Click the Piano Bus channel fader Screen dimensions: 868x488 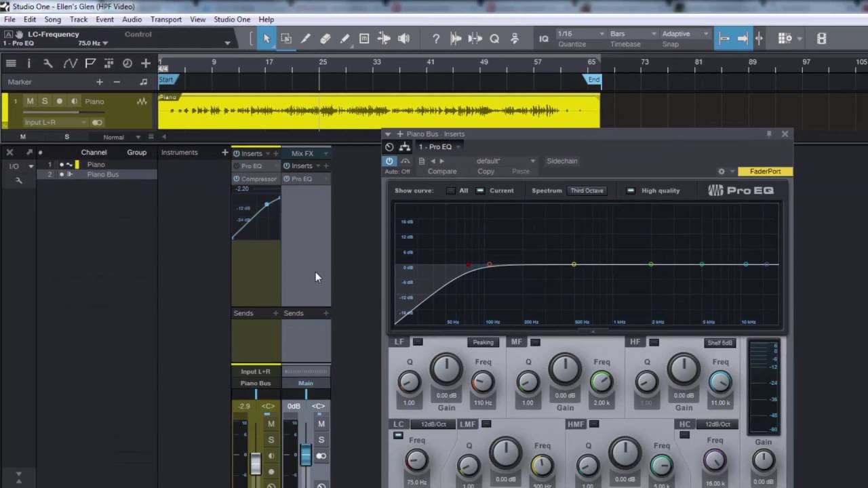[256, 464]
